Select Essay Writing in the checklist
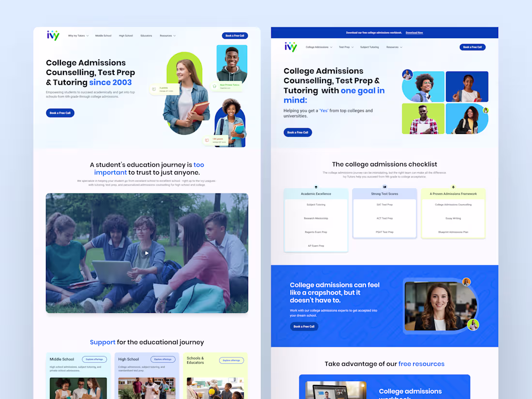 453,218
